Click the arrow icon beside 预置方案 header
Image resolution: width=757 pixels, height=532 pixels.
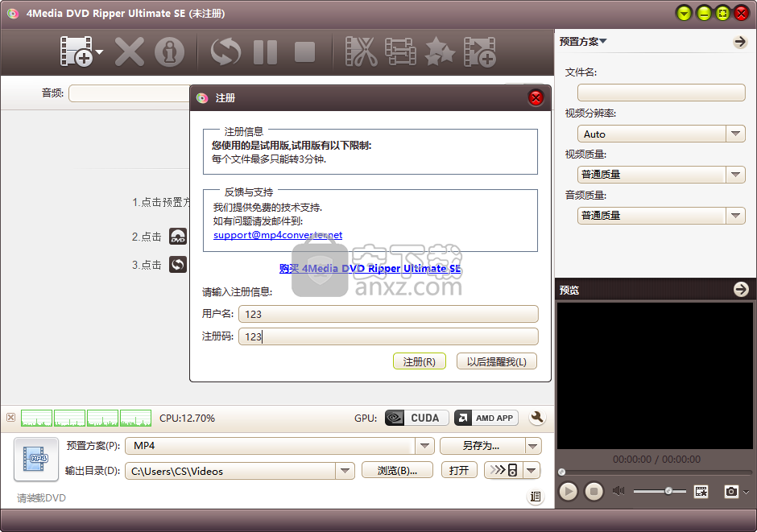point(739,42)
